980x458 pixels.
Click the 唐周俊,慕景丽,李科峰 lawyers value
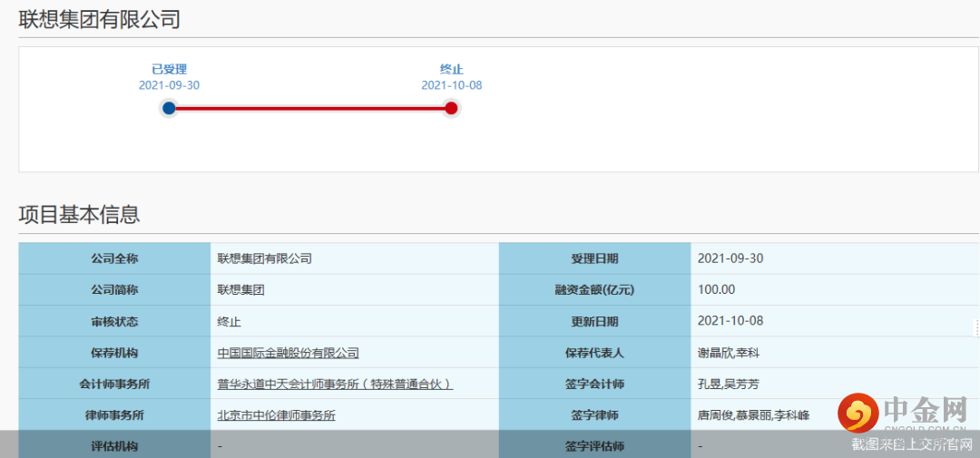[x=754, y=415]
